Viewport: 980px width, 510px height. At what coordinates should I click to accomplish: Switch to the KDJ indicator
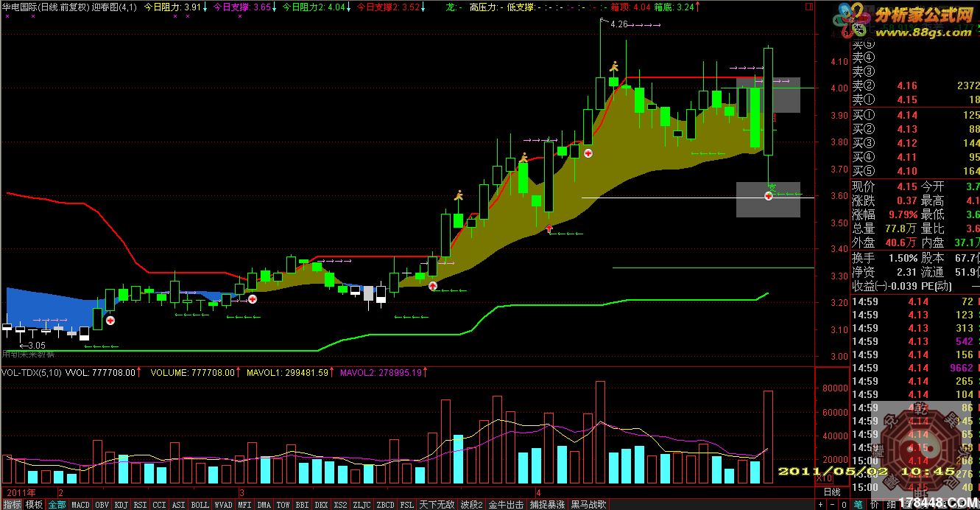(x=121, y=505)
